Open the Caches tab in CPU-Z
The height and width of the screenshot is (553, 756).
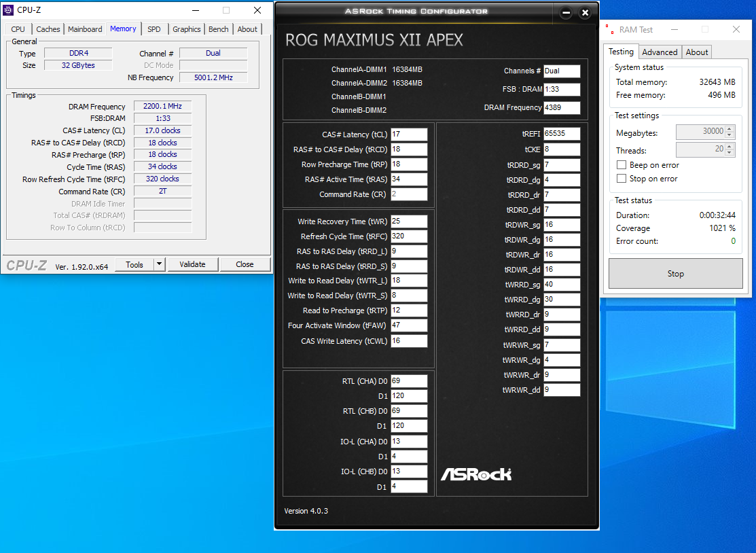pyautogui.click(x=48, y=29)
